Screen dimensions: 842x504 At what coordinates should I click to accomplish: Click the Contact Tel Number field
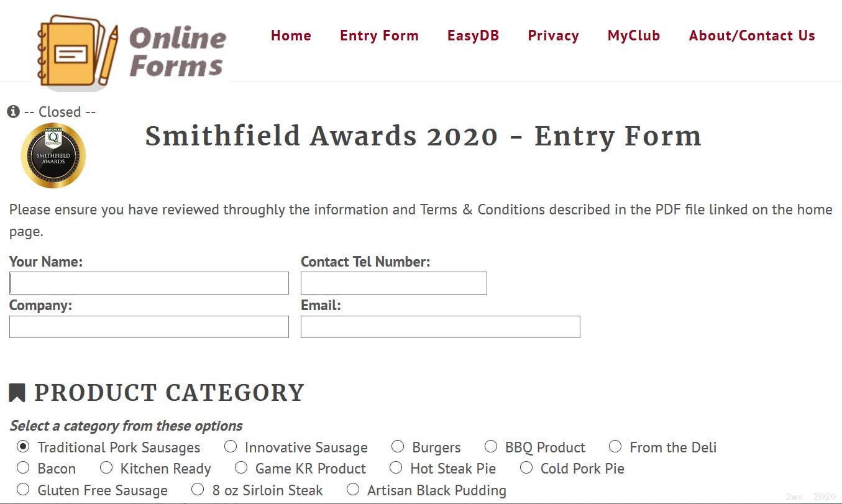tap(394, 283)
